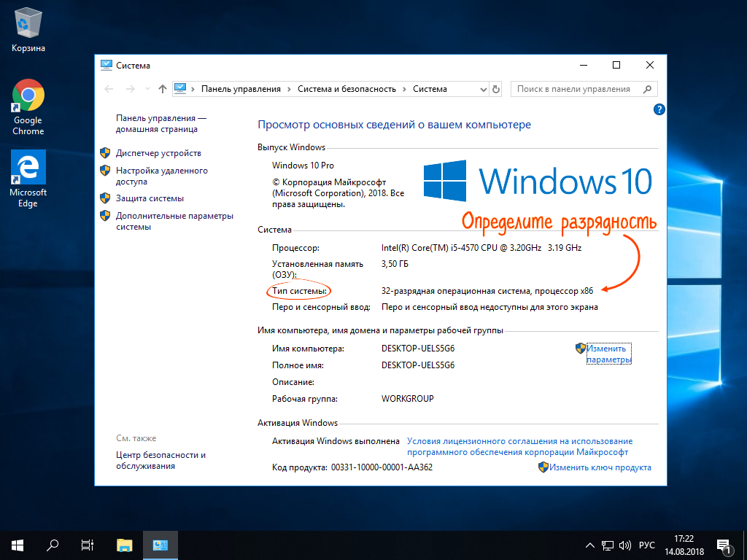Image resolution: width=747 pixels, height=560 pixels.
Task: Select Панель управления breadcrumb
Action: coord(241,89)
